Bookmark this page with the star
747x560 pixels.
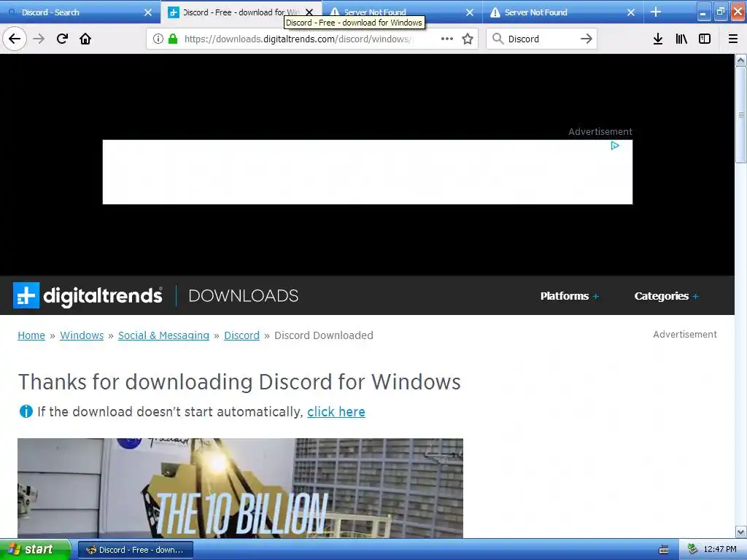[468, 39]
